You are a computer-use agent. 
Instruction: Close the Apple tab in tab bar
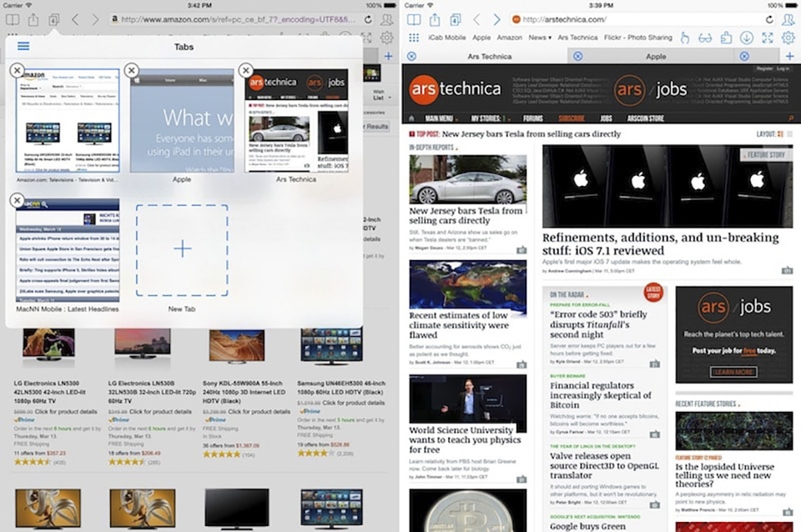(x=577, y=56)
